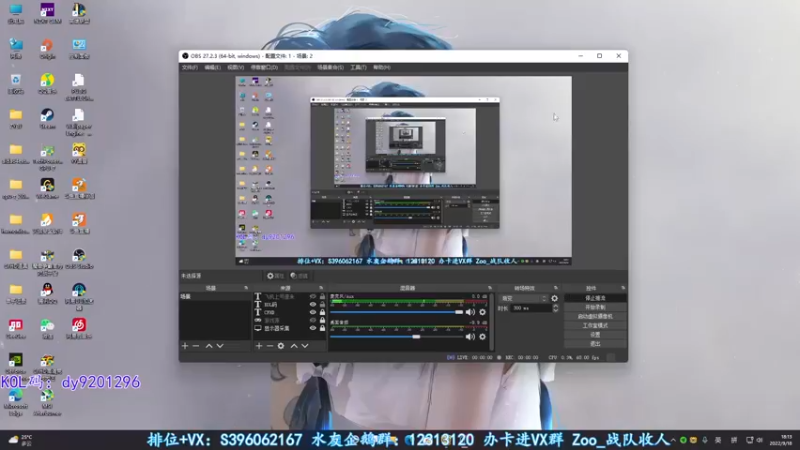The image size is (800, 450).
Task: Click the 桌面音频 volume slider handle
Action: point(416,337)
